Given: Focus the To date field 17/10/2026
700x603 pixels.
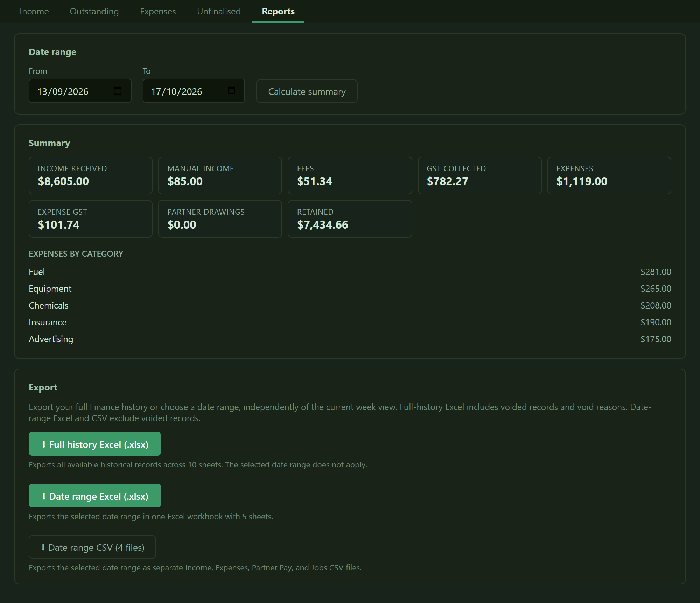Looking at the screenshot, I should point(194,91).
